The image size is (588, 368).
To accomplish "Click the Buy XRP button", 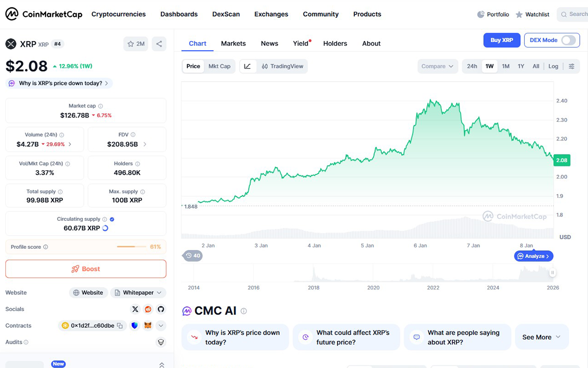I will pyautogui.click(x=501, y=40).
